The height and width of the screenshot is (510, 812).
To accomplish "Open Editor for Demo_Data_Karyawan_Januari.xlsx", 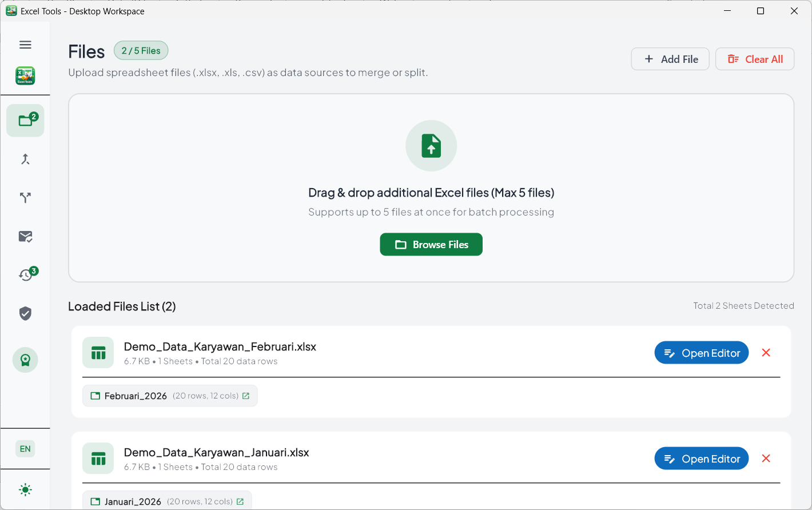I will click(702, 459).
